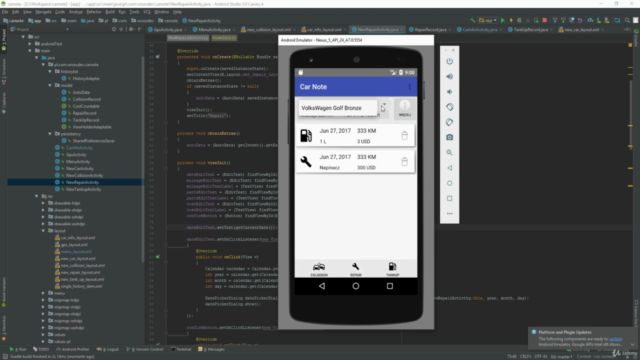The image size is (640, 360).
Task: Click the emulator sidebar back triangle
Action: pyautogui.click(x=449, y=168)
